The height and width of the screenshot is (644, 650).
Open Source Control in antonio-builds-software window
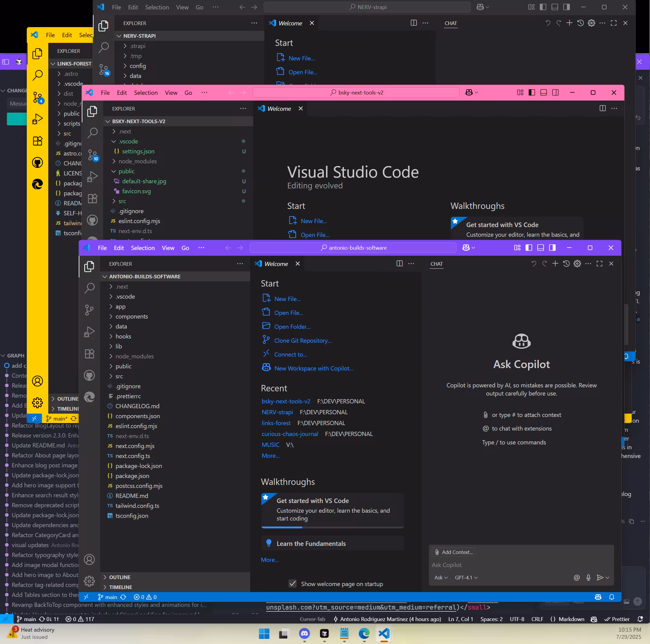click(x=90, y=310)
